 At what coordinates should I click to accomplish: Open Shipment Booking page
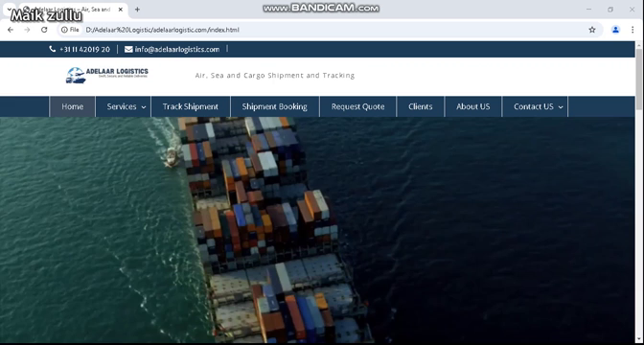pyautogui.click(x=274, y=106)
